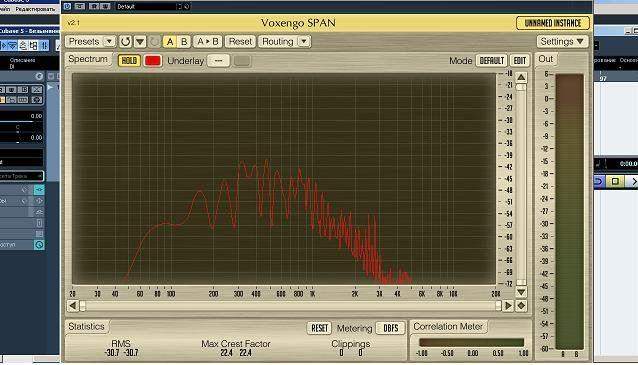The height and width of the screenshot is (365, 638).
Task: Click the top handle of vertical range slider
Action: coord(521,87)
